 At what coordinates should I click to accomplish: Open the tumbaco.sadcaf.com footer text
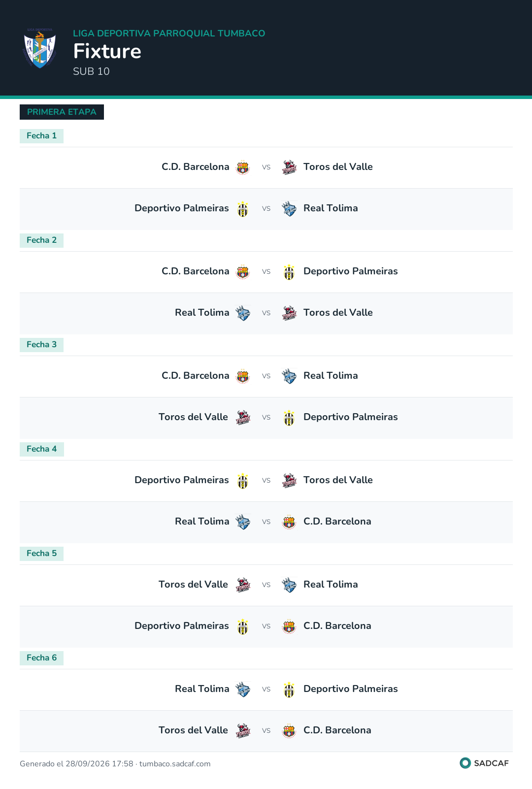(175, 764)
